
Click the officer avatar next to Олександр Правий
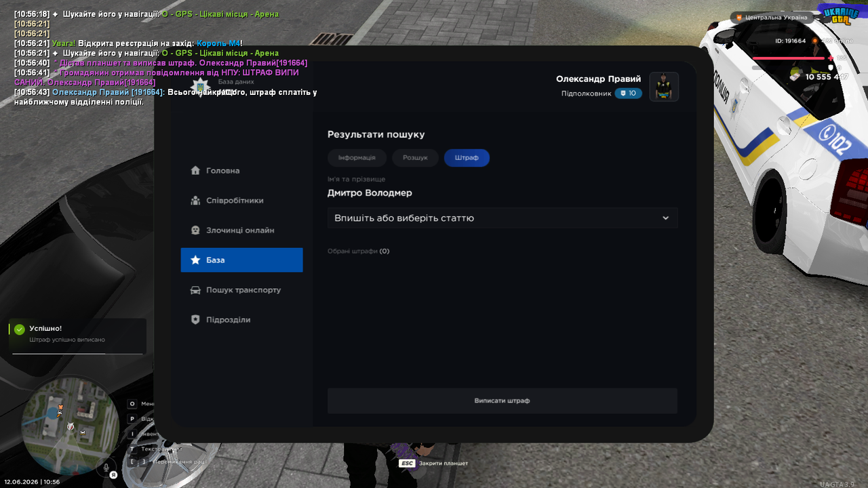point(664,87)
